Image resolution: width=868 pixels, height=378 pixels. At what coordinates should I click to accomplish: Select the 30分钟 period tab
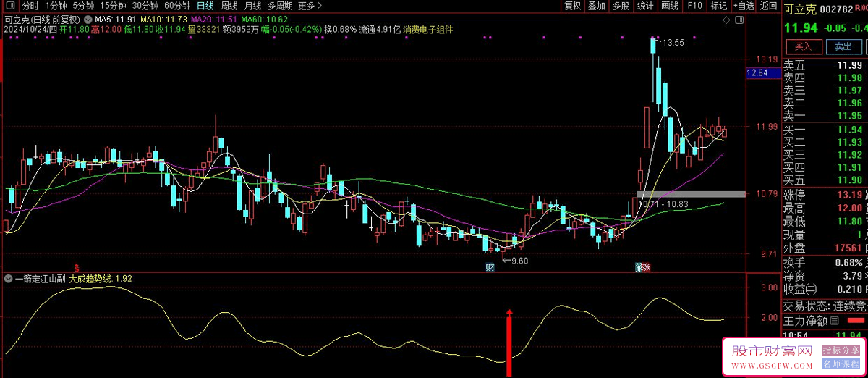click(145, 6)
